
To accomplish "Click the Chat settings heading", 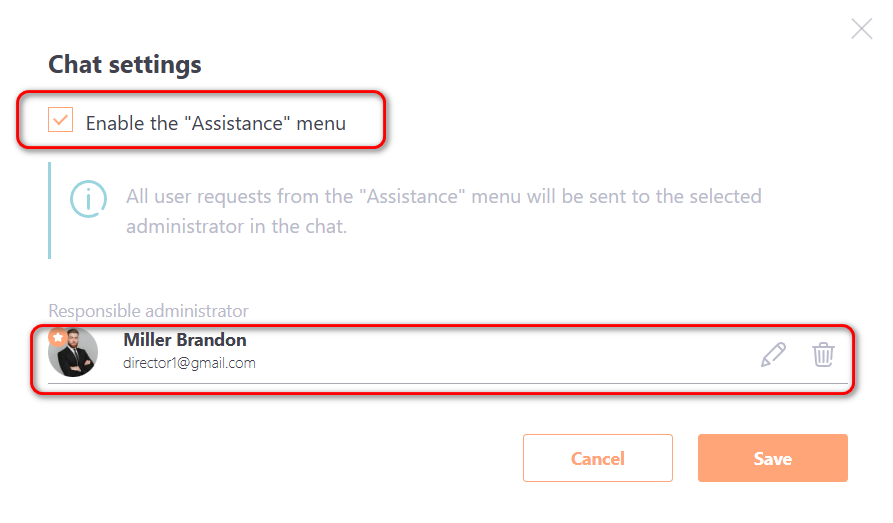I will (125, 65).
